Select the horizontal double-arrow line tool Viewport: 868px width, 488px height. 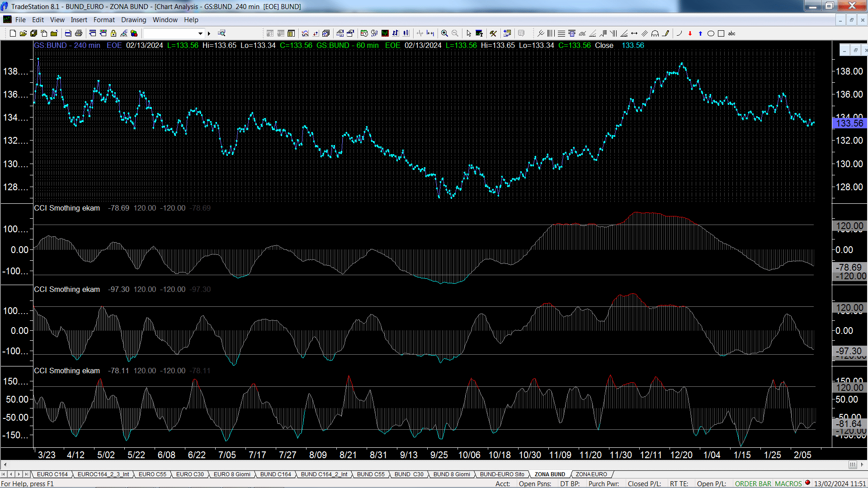point(634,33)
